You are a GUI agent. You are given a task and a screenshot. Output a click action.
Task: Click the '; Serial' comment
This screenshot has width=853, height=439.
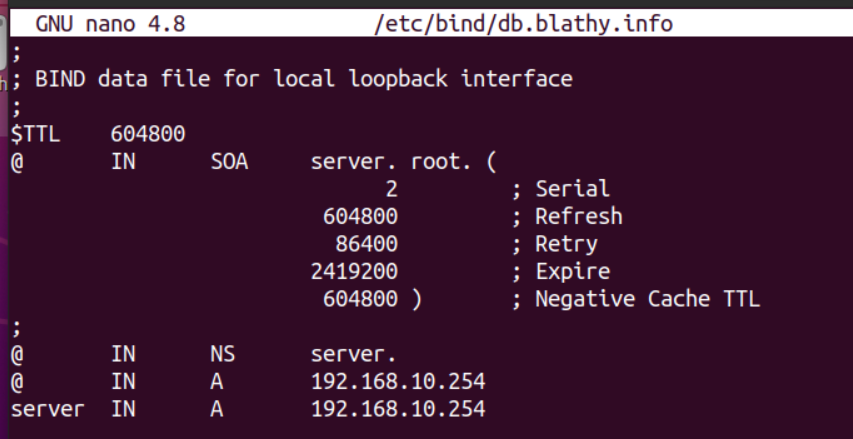click(560, 189)
